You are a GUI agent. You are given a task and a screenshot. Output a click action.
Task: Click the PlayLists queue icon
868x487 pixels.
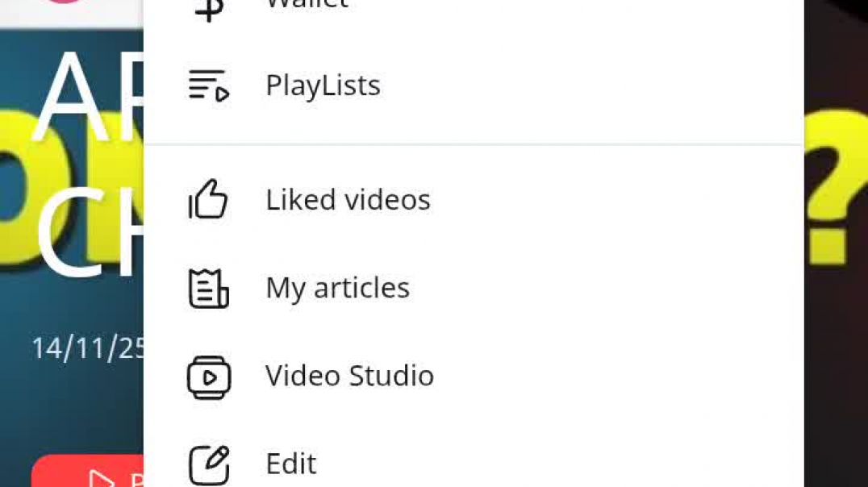208,85
